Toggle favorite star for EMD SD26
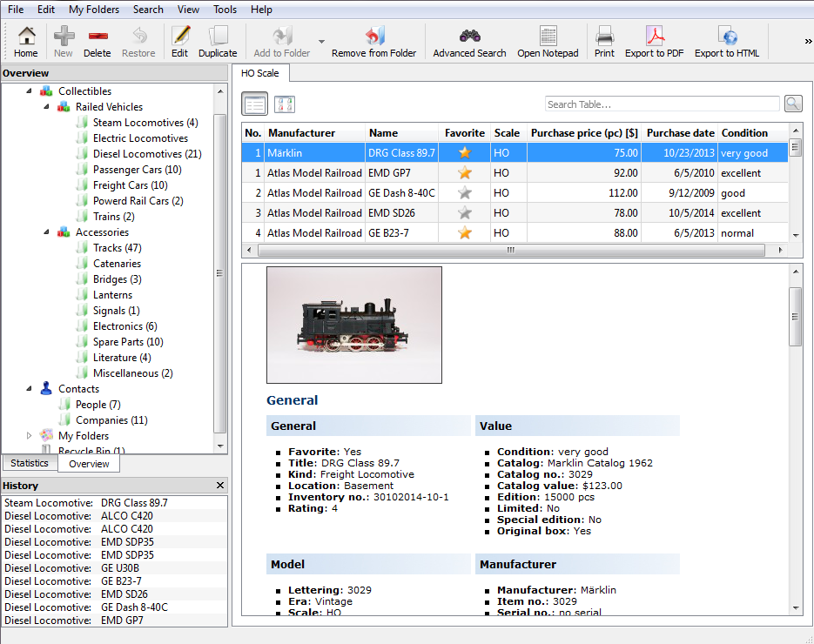The width and height of the screenshot is (814, 644). (465, 212)
